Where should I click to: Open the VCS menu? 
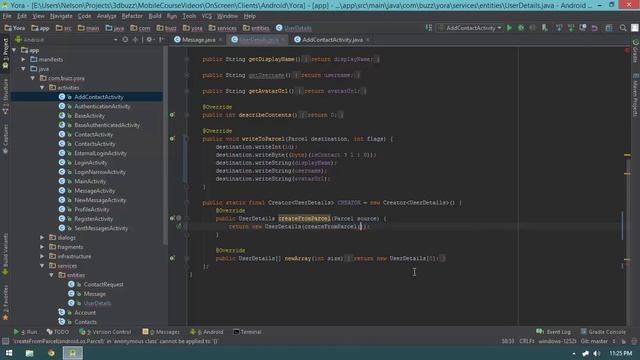coord(207,16)
